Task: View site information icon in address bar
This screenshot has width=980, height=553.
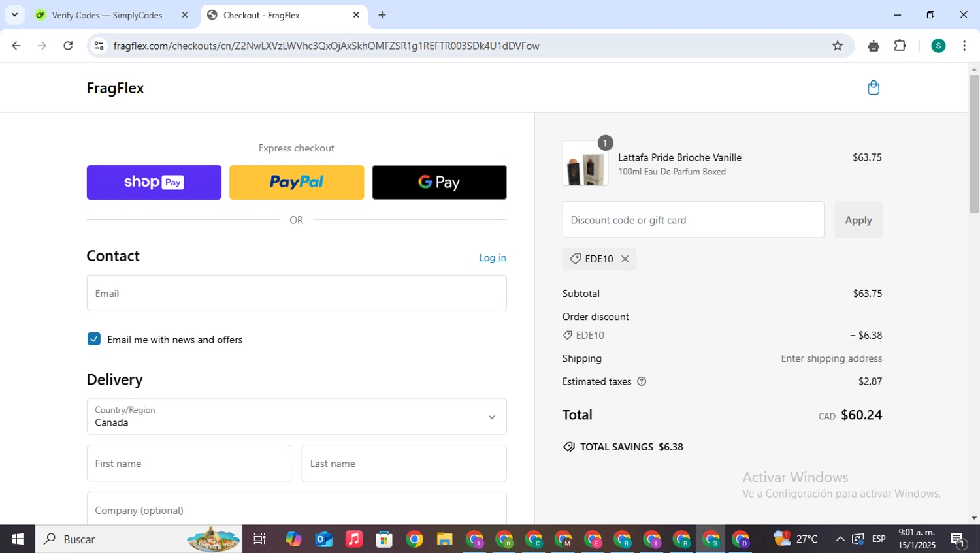Action: [99, 46]
